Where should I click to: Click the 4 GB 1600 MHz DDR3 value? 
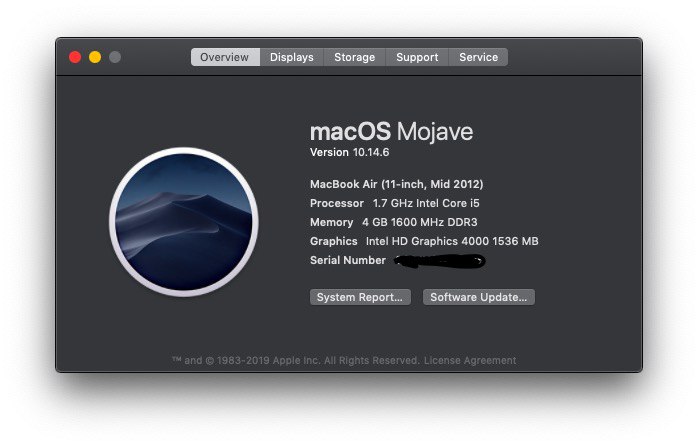[419, 222]
